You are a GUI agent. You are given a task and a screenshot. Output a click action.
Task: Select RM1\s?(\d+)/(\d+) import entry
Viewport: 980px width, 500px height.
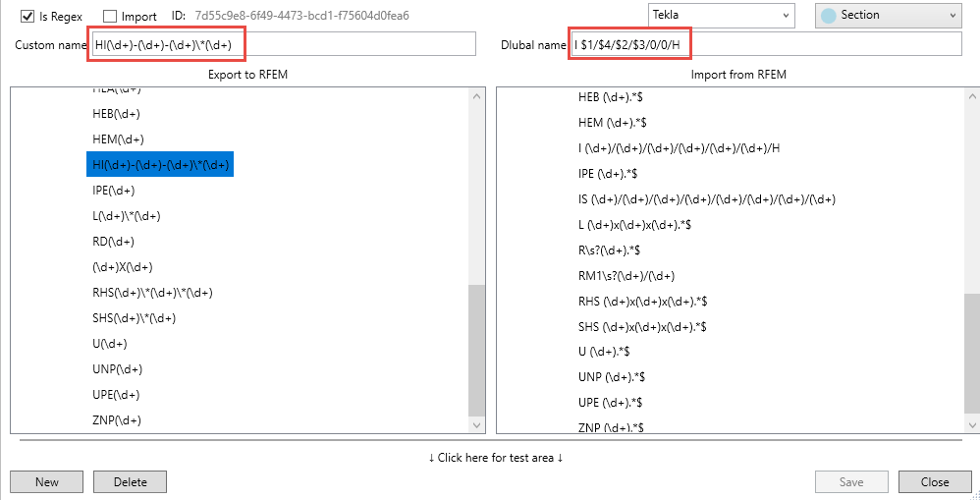(626, 276)
